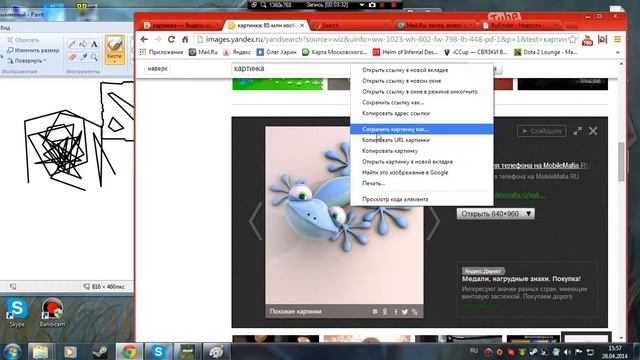Open the Открыть 640×960 dropdown

coord(496,213)
